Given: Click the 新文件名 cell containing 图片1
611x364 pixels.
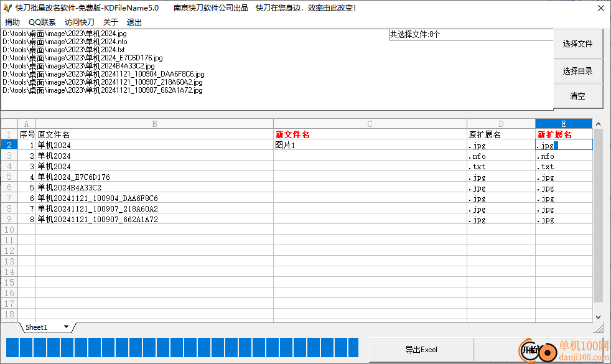Looking at the screenshot, I should [370, 145].
